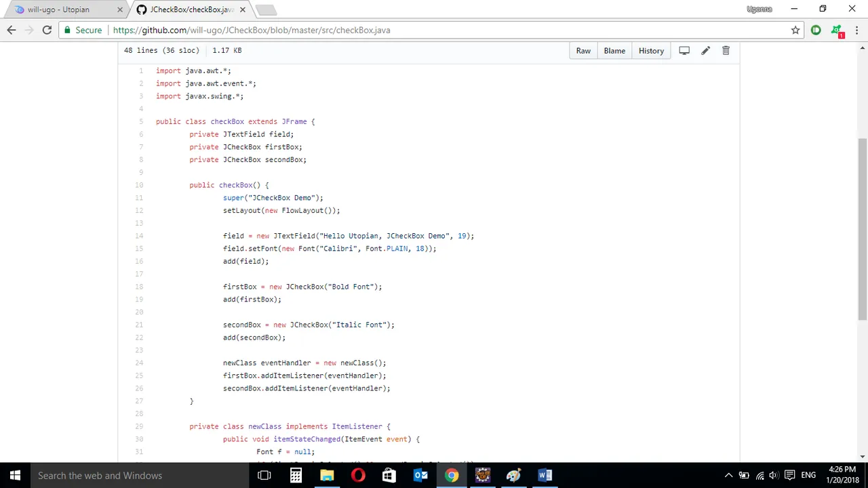Open the Blame view

coord(614,51)
